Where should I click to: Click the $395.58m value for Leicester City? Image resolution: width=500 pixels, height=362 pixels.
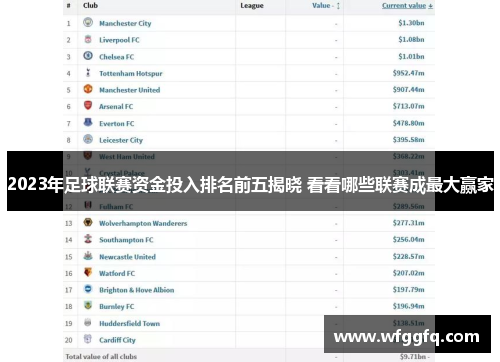[x=408, y=139]
